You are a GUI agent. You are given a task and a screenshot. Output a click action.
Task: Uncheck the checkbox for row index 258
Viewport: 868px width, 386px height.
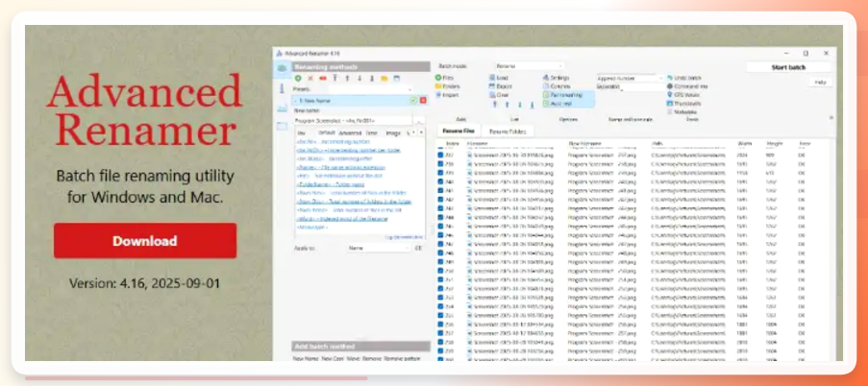440,342
